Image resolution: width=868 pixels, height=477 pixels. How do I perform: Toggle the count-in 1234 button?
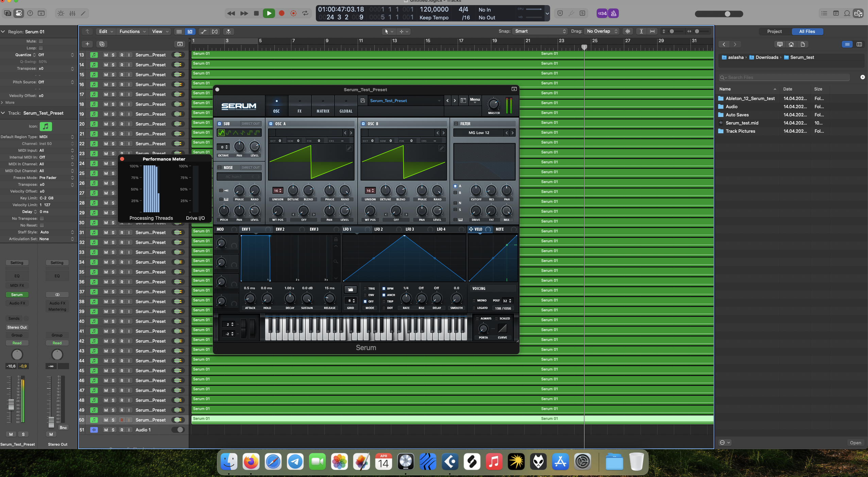pyautogui.click(x=602, y=13)
